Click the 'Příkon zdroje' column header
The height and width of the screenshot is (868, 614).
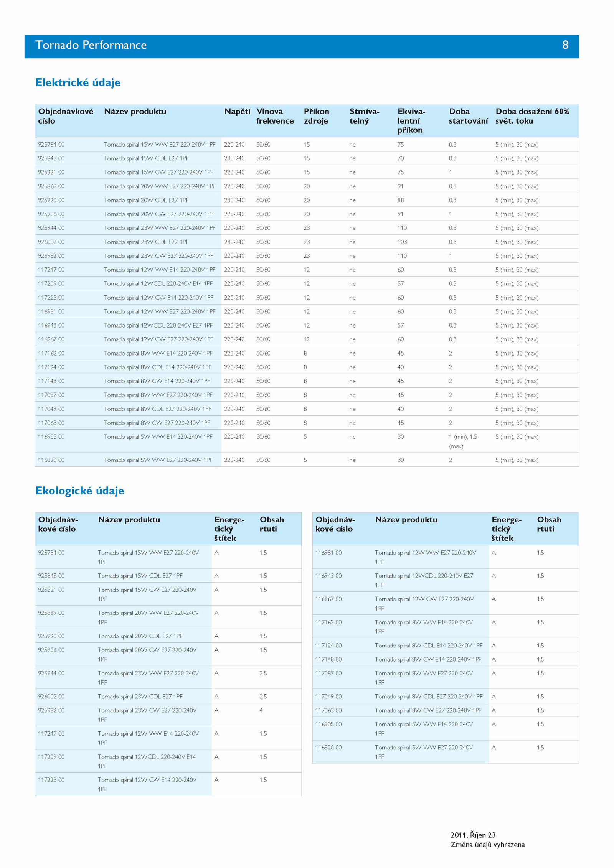click(316, 116)
